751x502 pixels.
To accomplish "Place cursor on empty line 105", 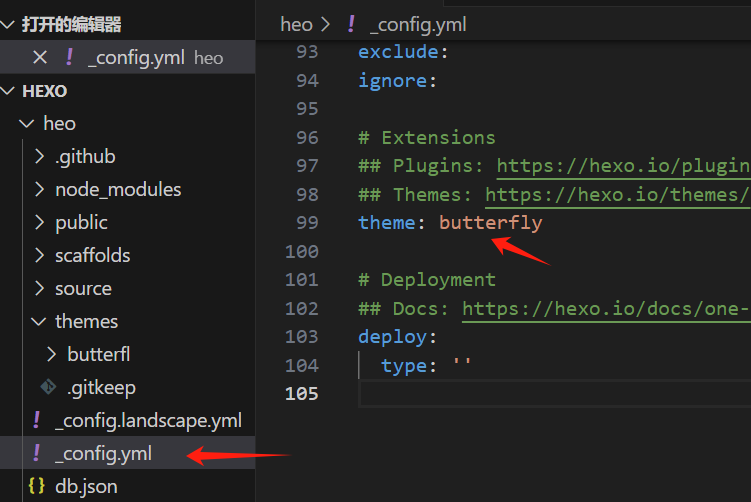I will coord(555,394).
